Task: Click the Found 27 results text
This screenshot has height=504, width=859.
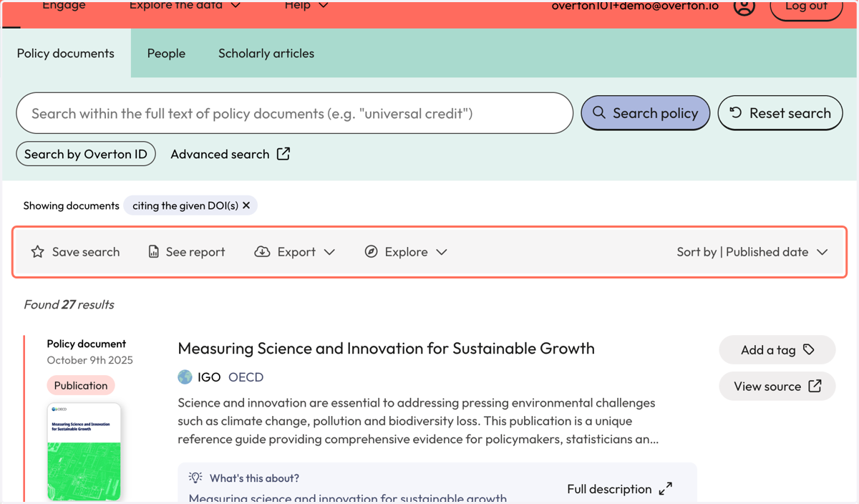Action: [x=69, y=304]
